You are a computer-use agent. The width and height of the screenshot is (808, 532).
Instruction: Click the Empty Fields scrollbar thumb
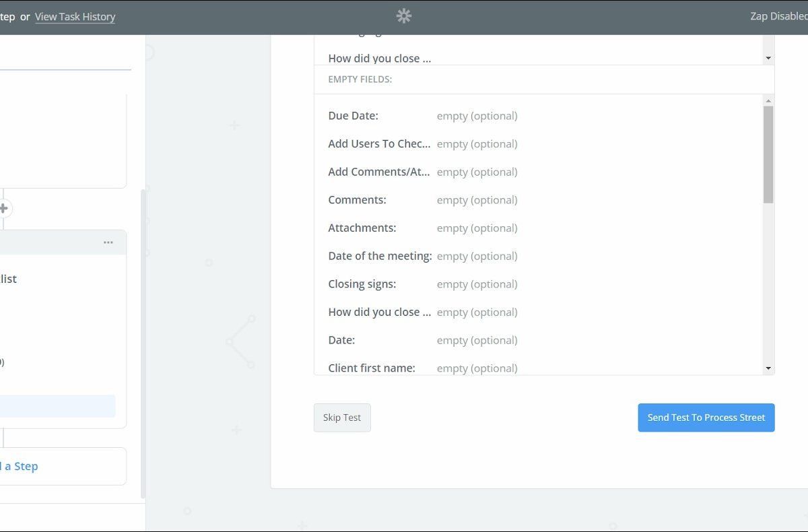coord(768,155)
